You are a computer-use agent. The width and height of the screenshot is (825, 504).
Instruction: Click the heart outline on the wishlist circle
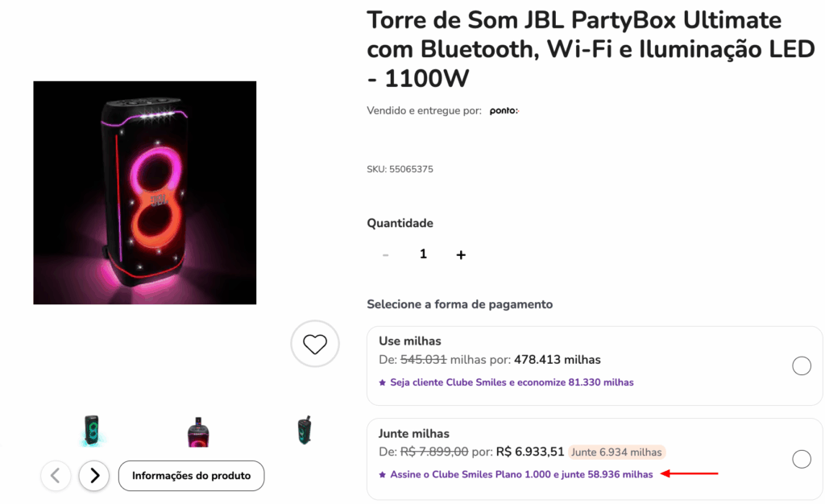[x=314, y=344]
